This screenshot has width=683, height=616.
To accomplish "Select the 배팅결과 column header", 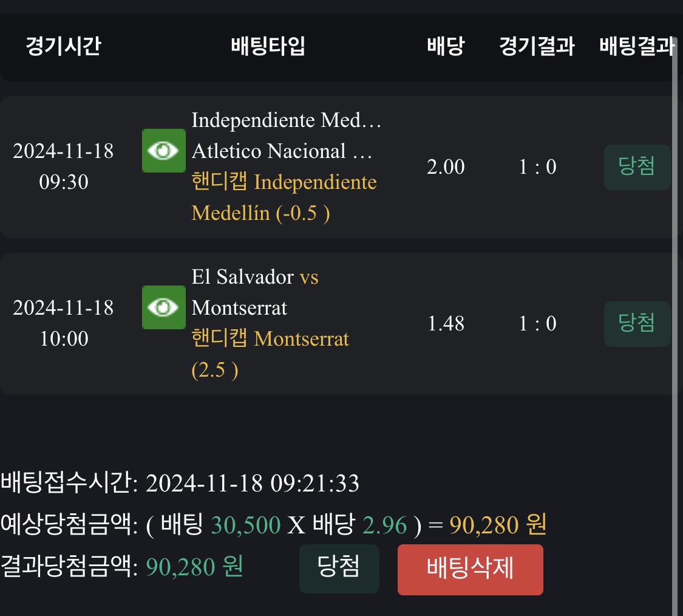I will (x=636, y=47).
